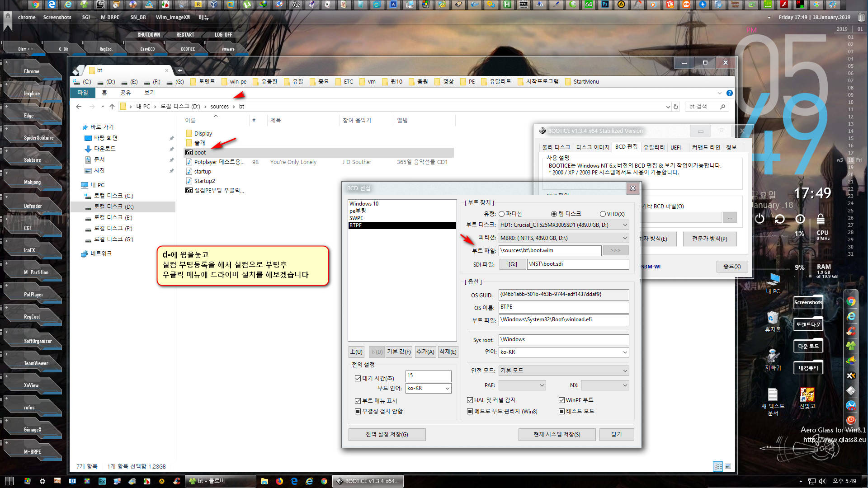868x488 pixels.
Task: Click the bt 검색 search box
Action: pyautogui.click(x=706, y=107)
